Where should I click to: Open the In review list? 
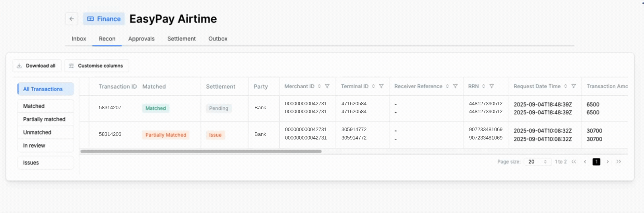[x=46, y=145]
